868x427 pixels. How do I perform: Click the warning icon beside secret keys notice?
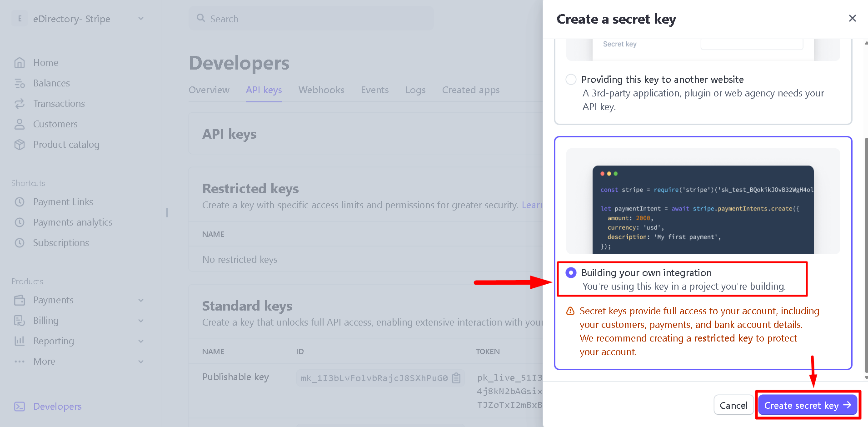pyautogui.click(x=570, y=311)
